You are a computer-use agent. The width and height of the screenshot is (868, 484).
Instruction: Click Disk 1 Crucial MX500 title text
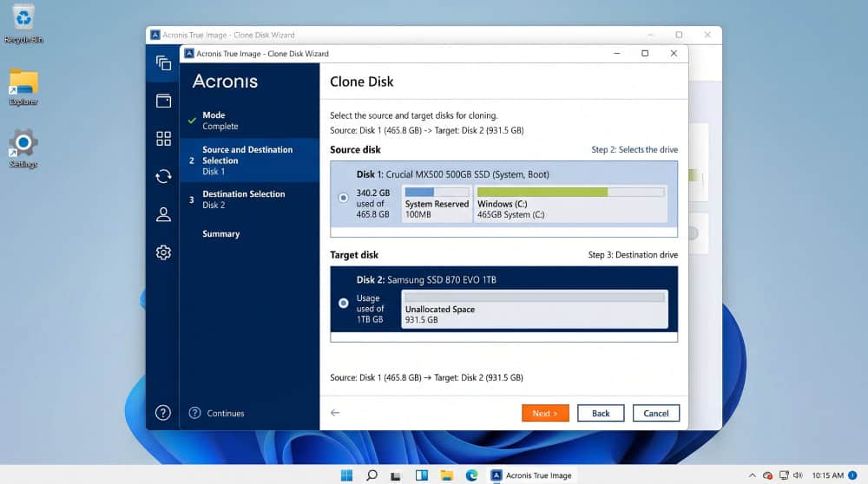point(453,174)
